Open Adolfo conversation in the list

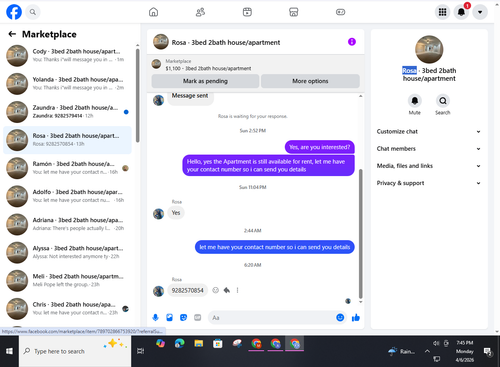68,196
